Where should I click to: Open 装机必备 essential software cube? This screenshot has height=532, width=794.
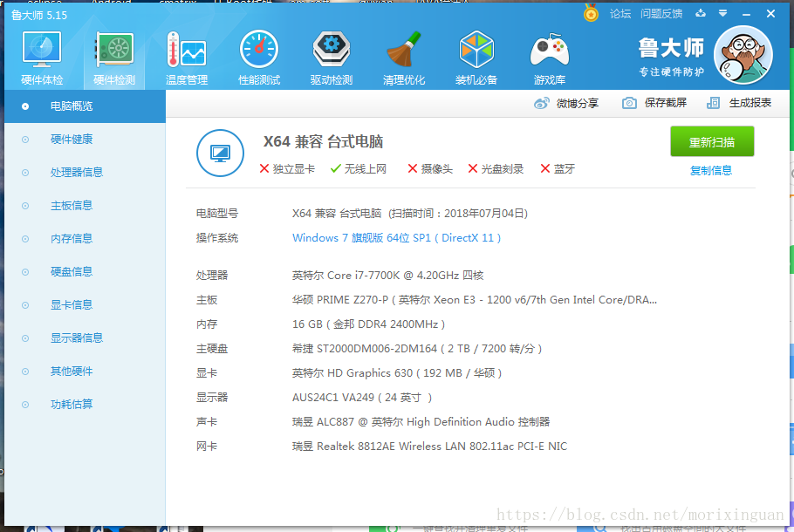(476, 58)
